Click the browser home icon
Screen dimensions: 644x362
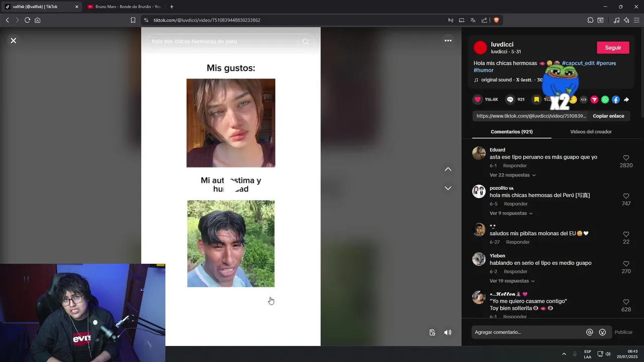pyautogui.click(x=37, y=20)
